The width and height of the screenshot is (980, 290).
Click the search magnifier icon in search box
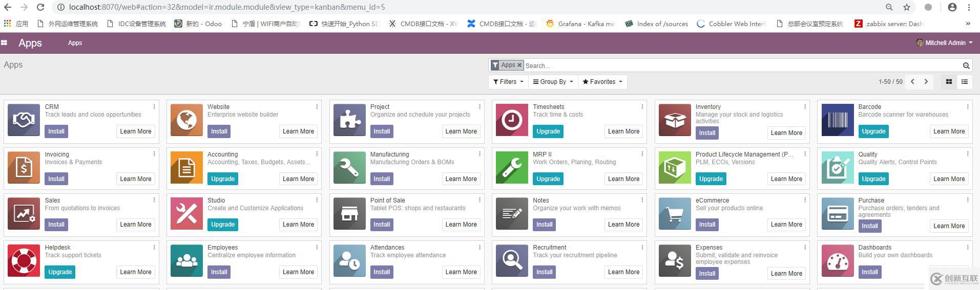966,65
